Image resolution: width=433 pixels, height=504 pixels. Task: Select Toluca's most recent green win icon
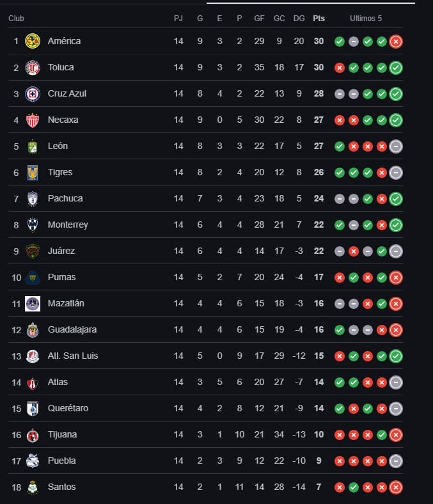tap(396, 68)
